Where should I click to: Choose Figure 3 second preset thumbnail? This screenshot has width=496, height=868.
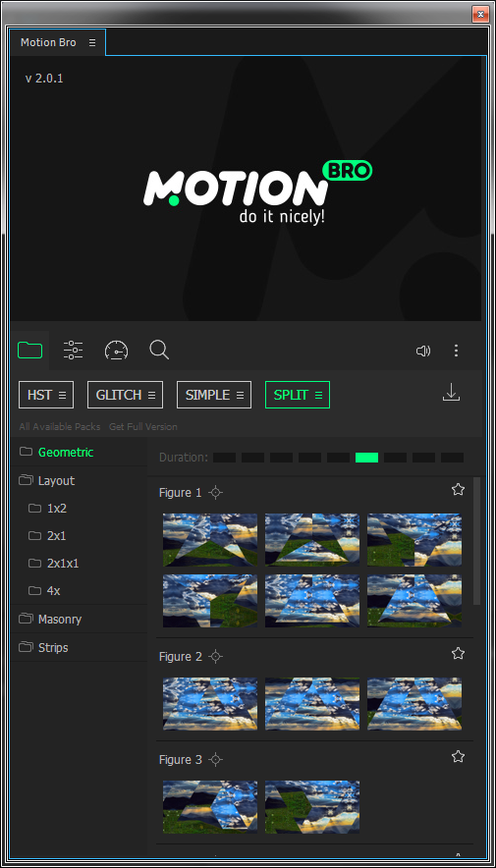pos(312,807)
